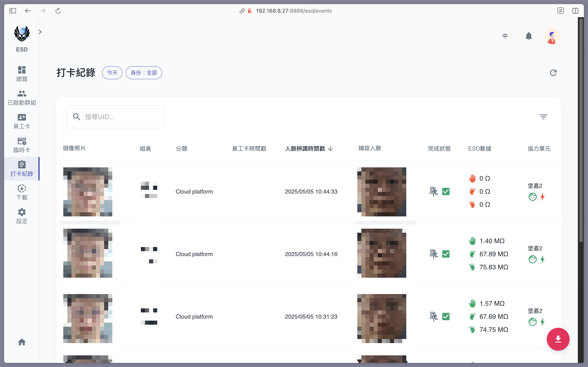Screen dimensions: 588x367
Task: Open the 今天 date filter chip
Action: [112, 73]
